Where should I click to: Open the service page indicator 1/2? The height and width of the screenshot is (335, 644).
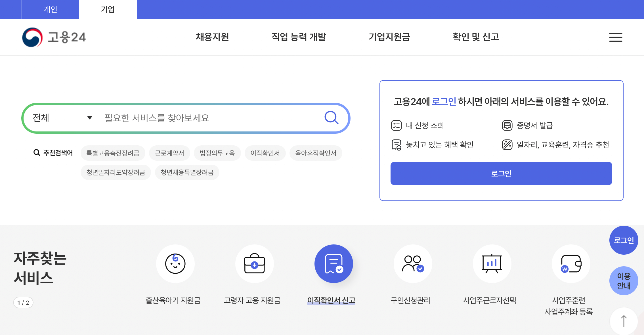coord(23,303)
